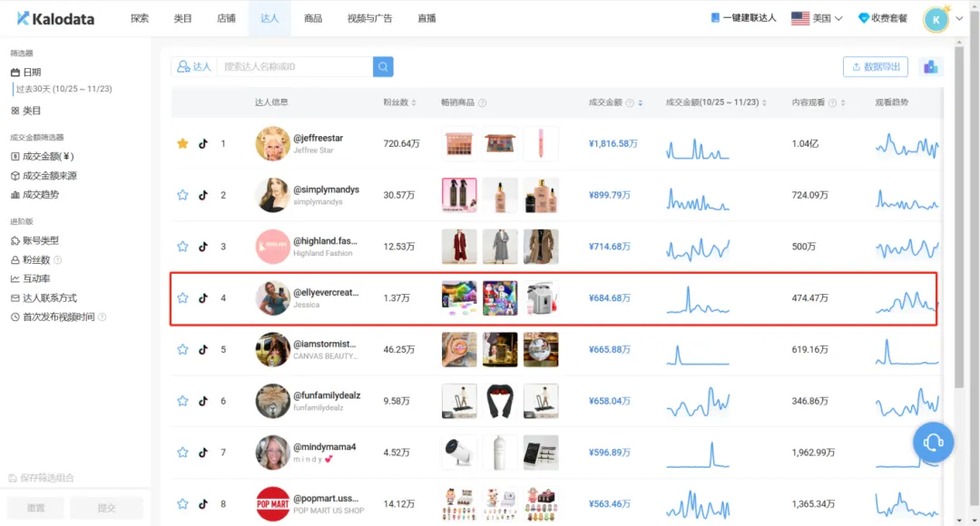980x526 pixels.
Task: Open the @mindymama4 creator link
Action: [324, 447]
